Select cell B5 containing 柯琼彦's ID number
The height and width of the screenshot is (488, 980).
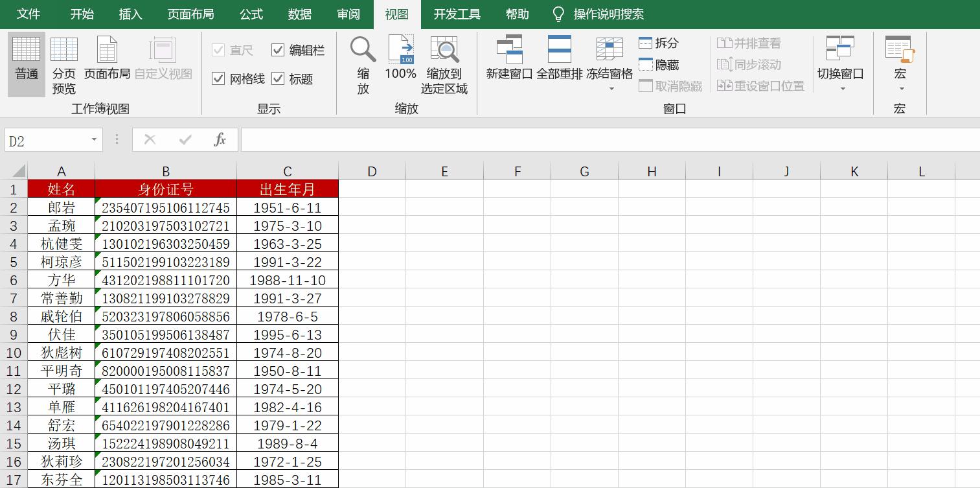(166, 262)
